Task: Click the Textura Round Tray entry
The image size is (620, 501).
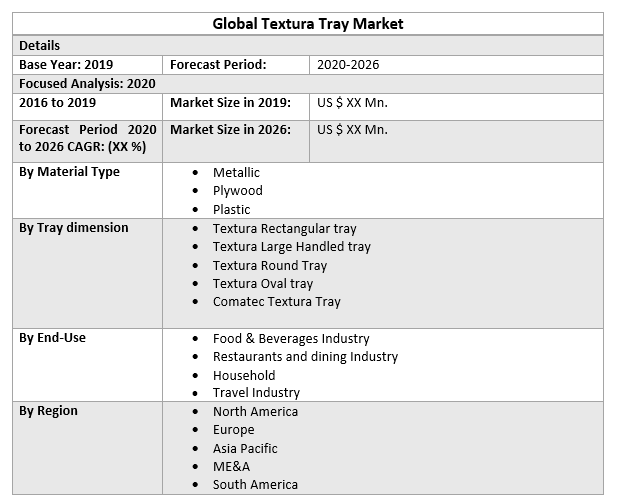Action: (269, 266)
